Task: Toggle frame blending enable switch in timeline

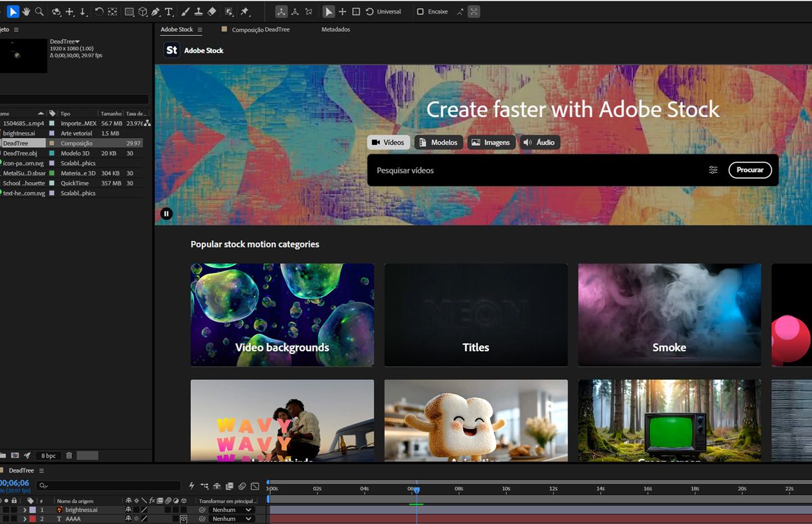Action: (x=230, y=486)
